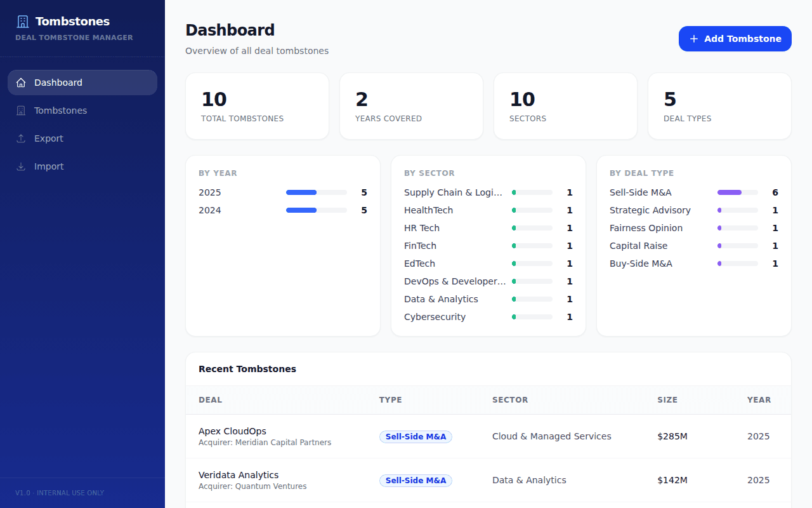812x508 pixels.
Task: Click the $142M size value
Action: [x=672, y=480]
